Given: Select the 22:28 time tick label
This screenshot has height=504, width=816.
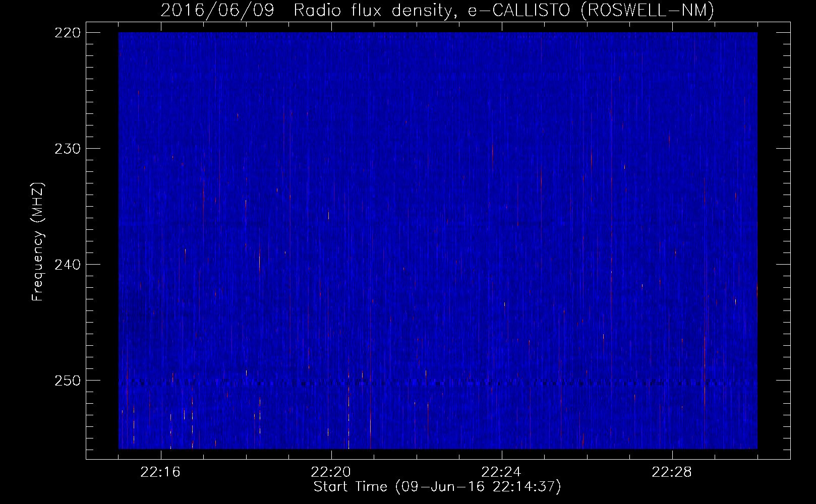Looking at the screenshot, I should point(672,472).
